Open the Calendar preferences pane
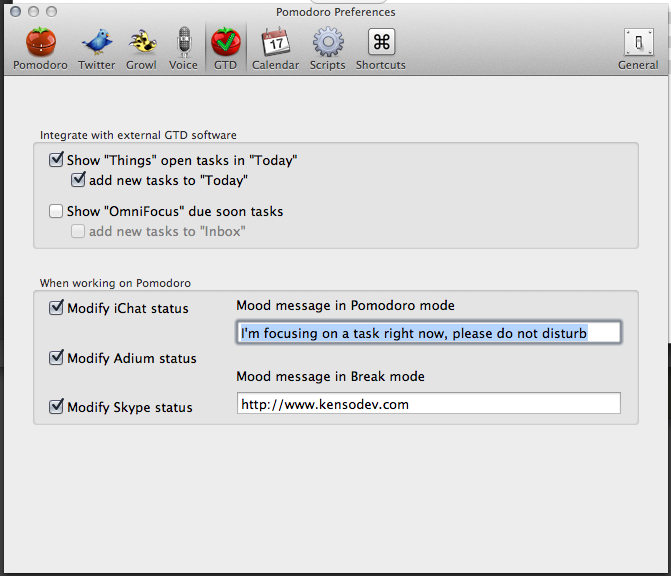The width and height of the screenshot is (671, 576). click(276, 48)
